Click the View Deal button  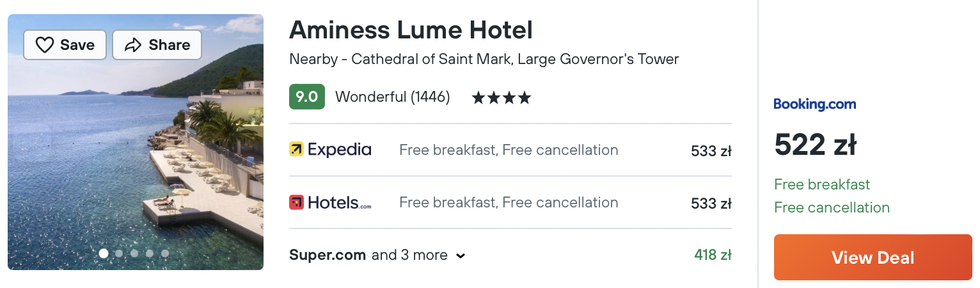[x=873, y=257]
